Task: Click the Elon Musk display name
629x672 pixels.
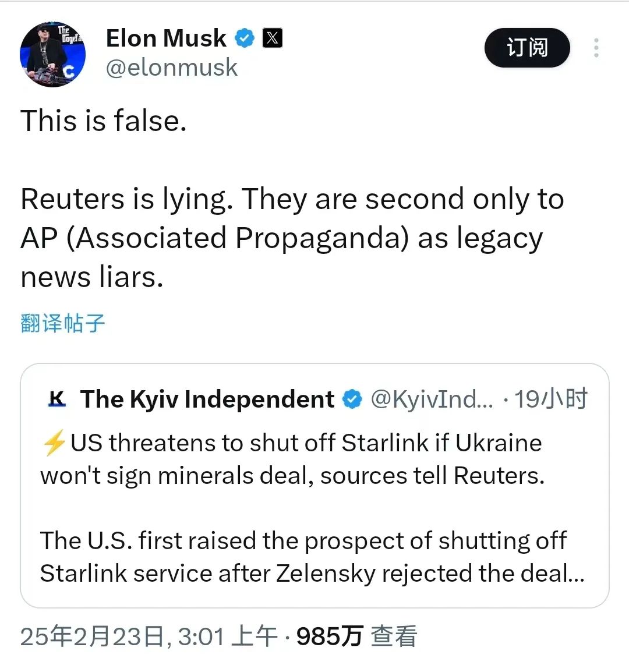Action: click(x=166, y=38)
